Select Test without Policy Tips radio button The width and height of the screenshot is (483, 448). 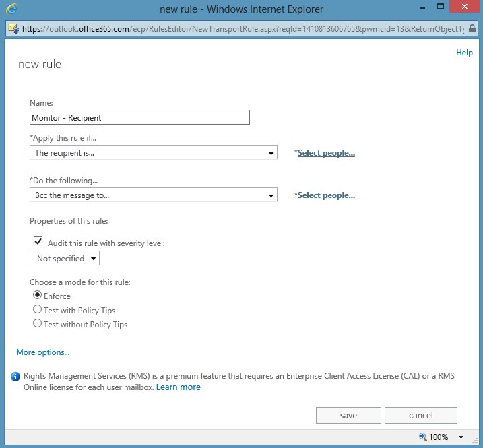[37, 323]
